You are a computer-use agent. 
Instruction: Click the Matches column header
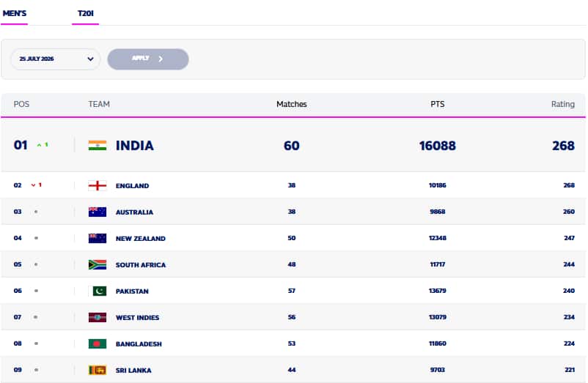[291, 104]
